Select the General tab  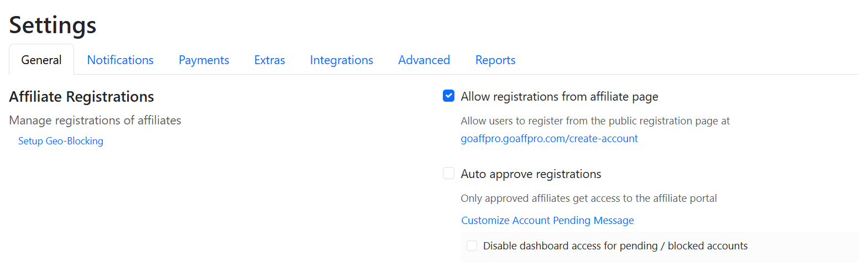coord(41,60)
